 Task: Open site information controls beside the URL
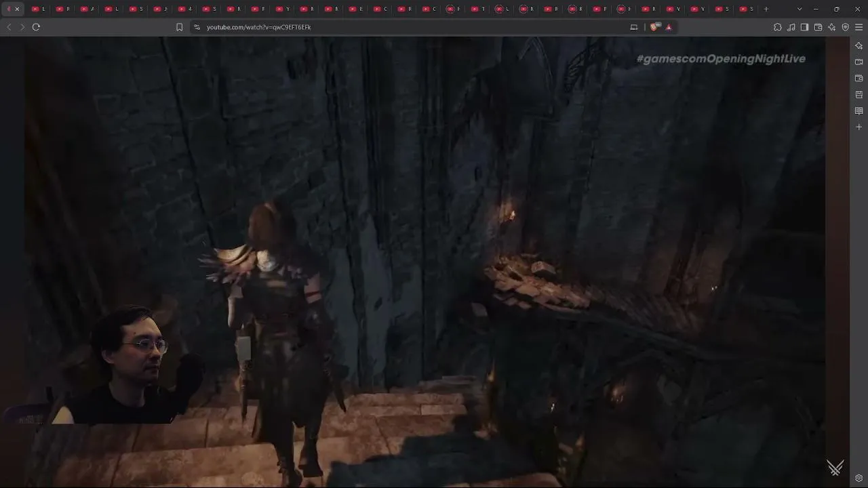point(197,27)
